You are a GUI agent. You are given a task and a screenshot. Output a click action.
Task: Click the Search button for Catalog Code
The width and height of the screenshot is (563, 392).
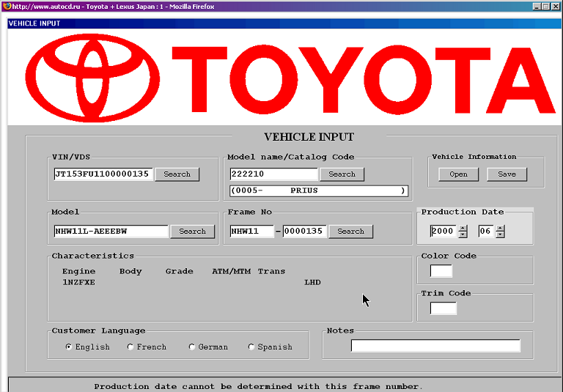click(x=342, y=174)
